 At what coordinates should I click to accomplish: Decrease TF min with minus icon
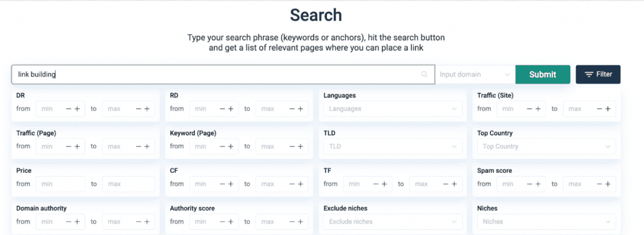[376, 184]
